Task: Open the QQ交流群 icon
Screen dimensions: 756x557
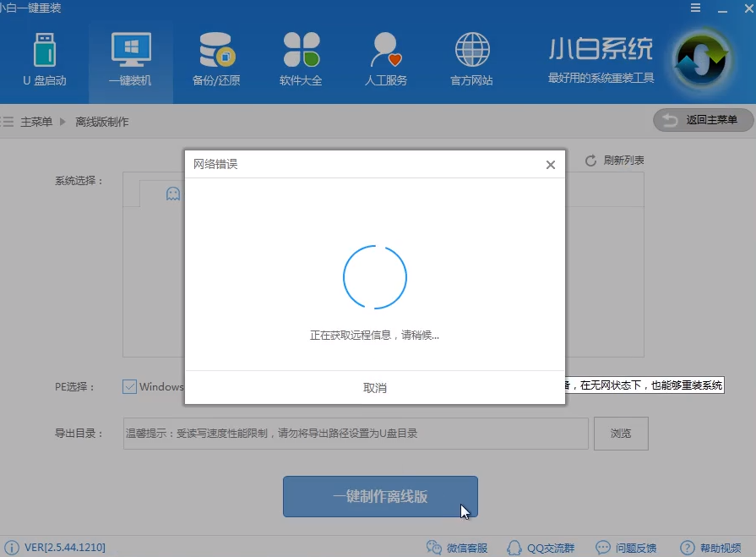Action: tap(514, 548)
